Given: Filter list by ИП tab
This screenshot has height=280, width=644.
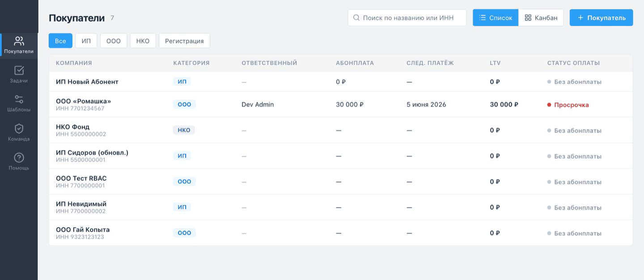Looking at the screenshot, I should point(86,41).
